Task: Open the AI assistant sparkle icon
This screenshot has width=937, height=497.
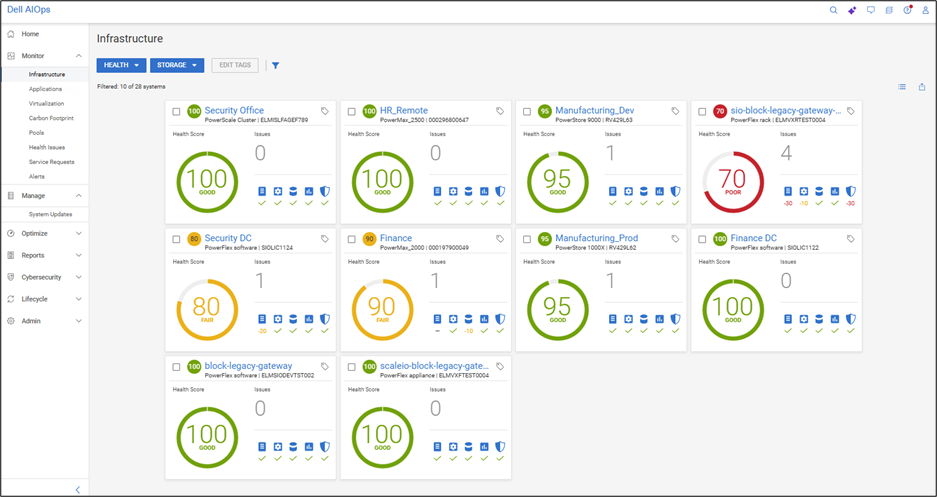Action: point(852,10)
